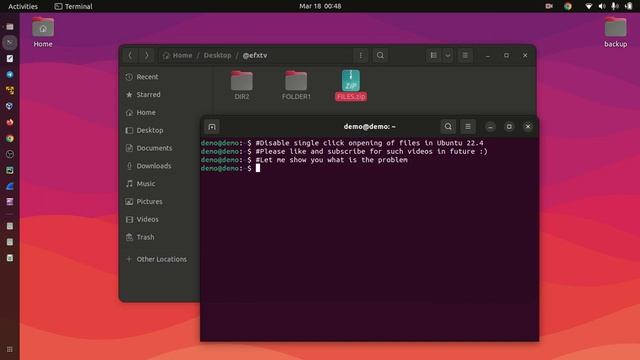Go back in Files window
Screen dimensions: 640x360
[x=130, y=55]
